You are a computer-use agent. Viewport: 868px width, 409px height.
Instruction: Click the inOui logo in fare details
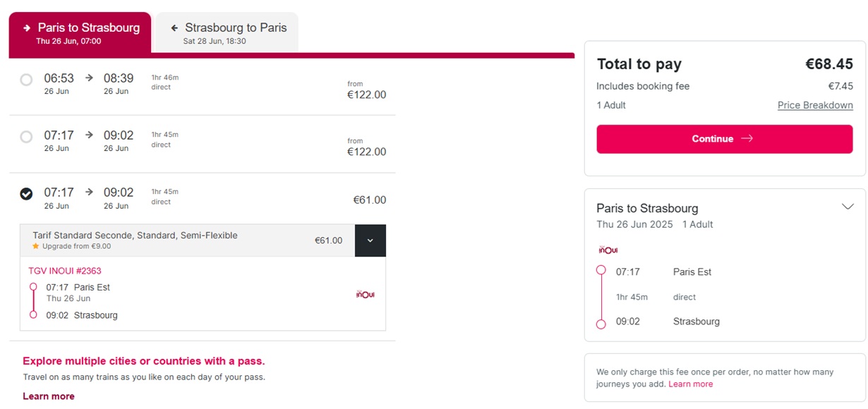coord(365,293)
